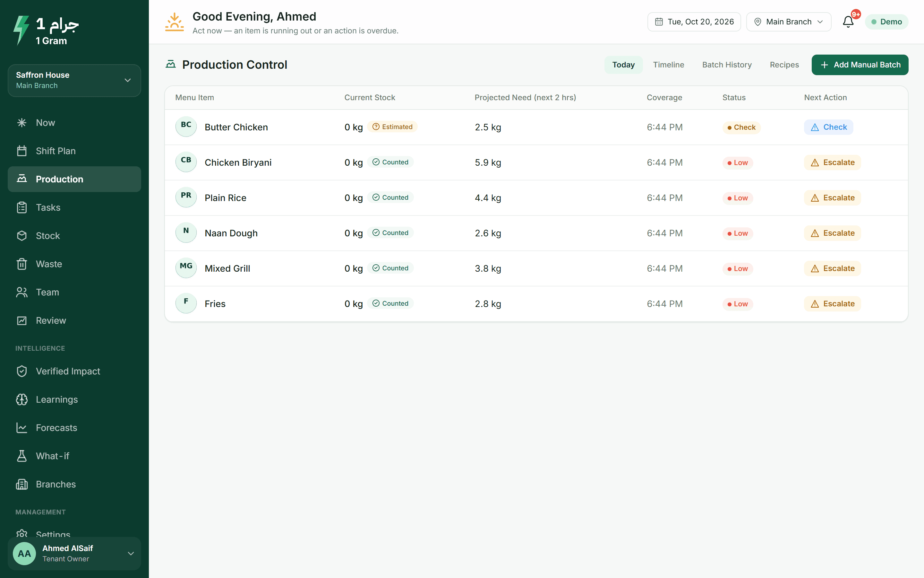Click the Review chart icon
The image size is (924, 578).
click(22, 321)
